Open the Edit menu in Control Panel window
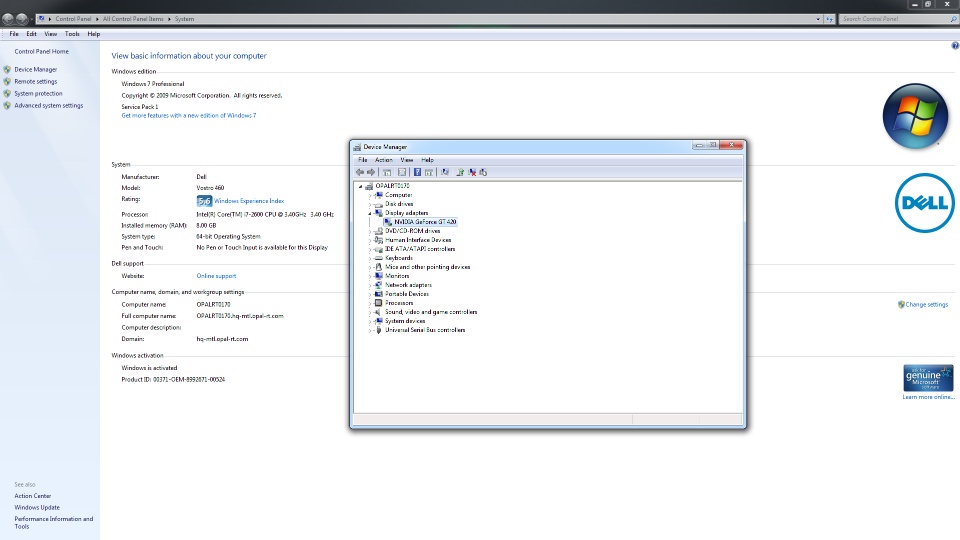The width and height of the screenshot is (960, 540). 31,34
